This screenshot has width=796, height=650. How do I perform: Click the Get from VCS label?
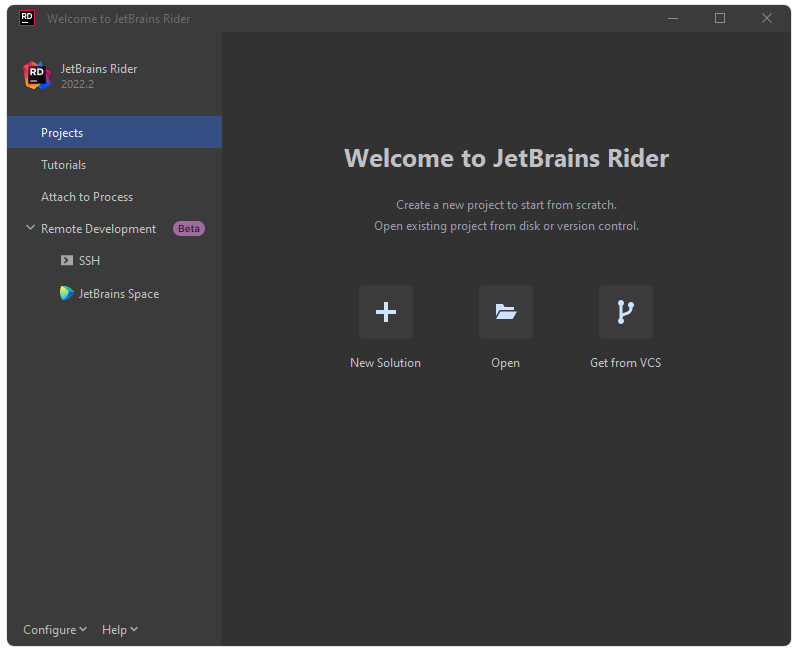[625, 363]
